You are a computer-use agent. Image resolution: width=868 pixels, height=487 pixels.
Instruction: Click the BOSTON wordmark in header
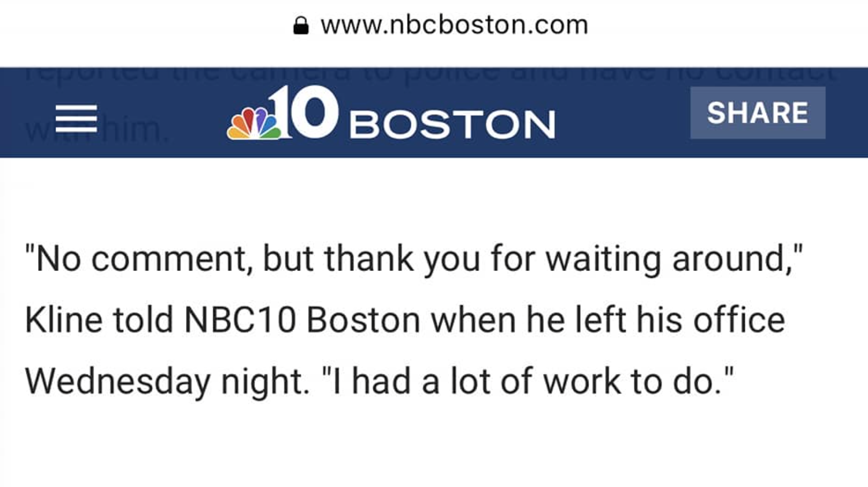tap(452, 124)
